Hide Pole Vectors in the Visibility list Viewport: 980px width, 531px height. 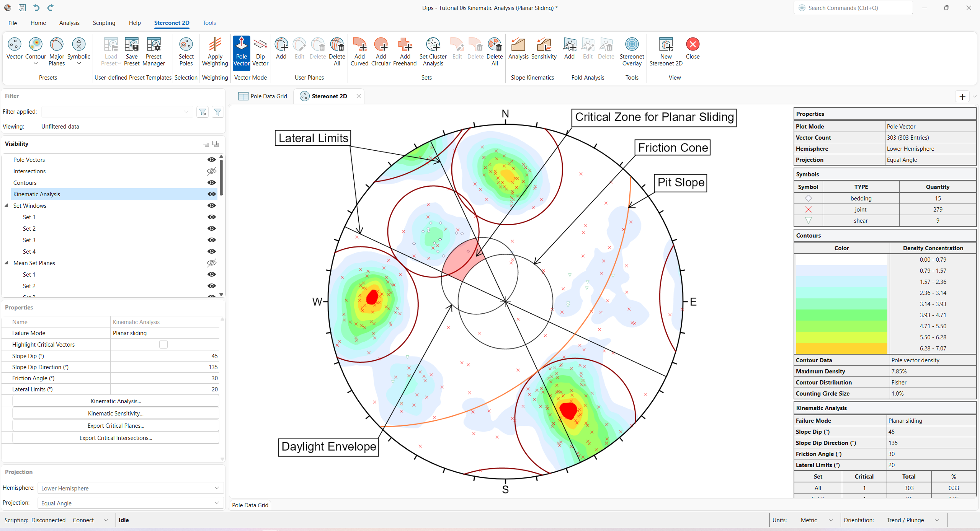point(211,160)
